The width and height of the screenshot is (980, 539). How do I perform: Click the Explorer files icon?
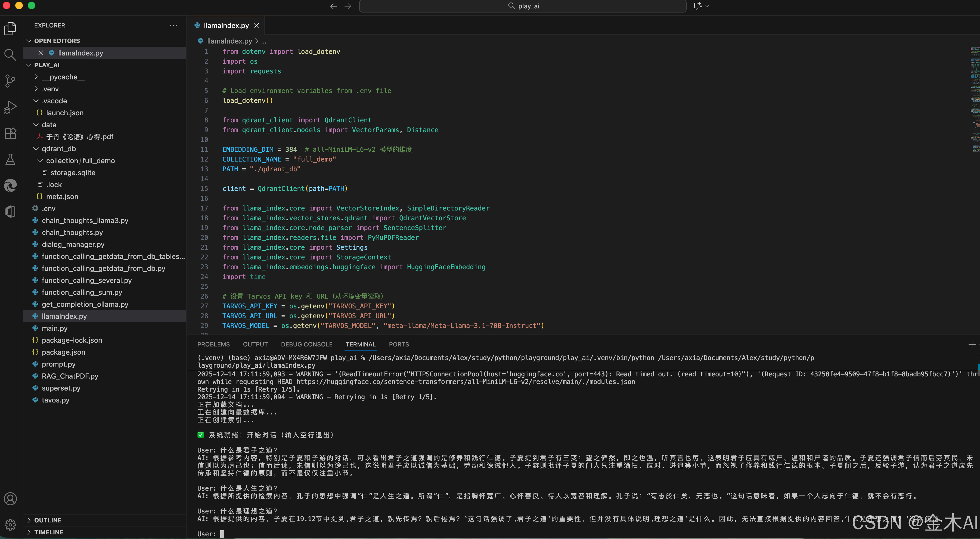point(10,29)
